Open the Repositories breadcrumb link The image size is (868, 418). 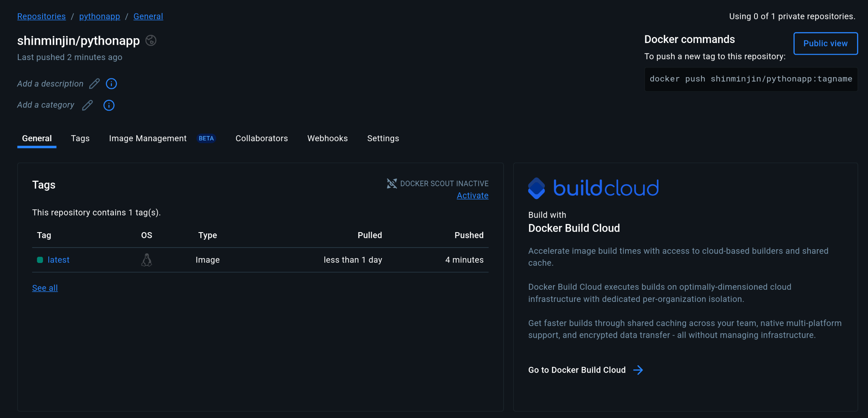pyautogui.click(x=41, y=16)
